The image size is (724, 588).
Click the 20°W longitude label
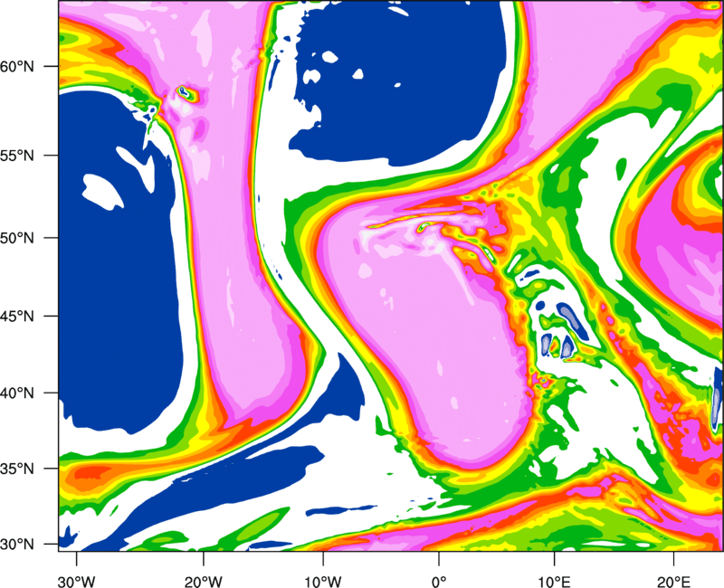coord(203,582)
